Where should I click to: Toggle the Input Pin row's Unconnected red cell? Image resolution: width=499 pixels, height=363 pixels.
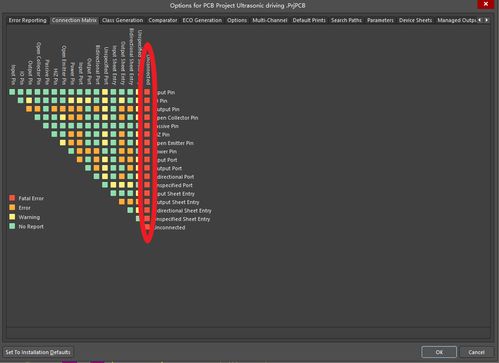pyautogui.click(x=147, y=92)
